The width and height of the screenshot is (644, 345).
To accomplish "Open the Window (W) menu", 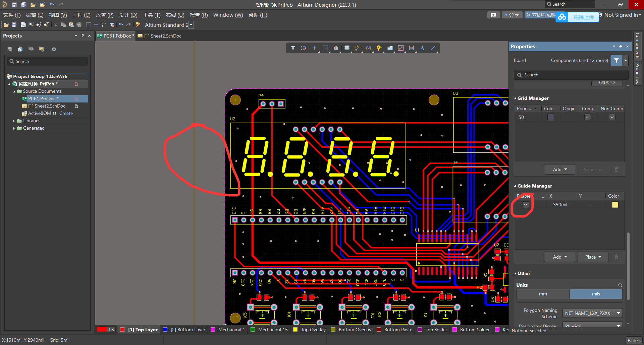I will (x=228, y=15).
